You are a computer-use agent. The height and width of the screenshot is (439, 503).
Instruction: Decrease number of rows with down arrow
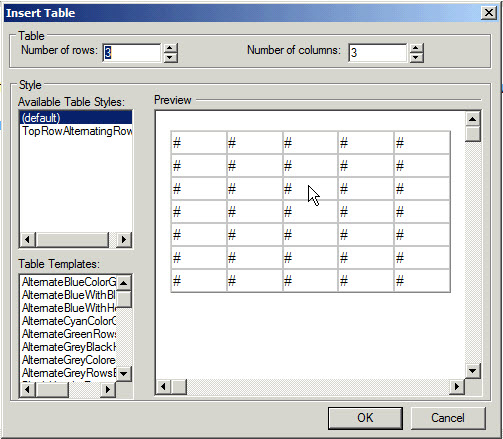170,57
